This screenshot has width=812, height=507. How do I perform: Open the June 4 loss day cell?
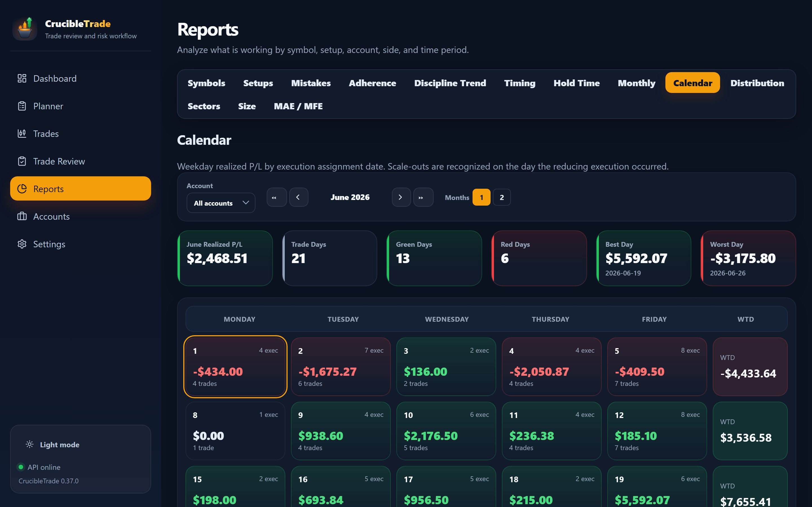pyautogui.click(x=551, y=366)
